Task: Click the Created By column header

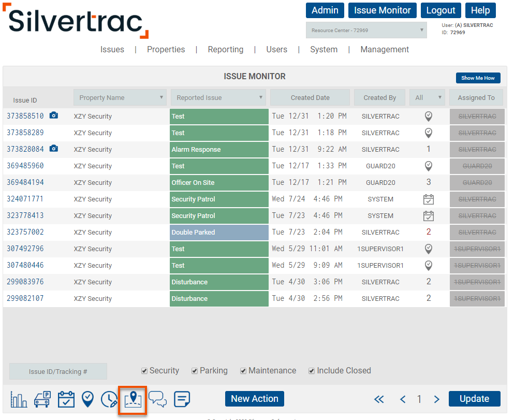Action: [379, 98]
